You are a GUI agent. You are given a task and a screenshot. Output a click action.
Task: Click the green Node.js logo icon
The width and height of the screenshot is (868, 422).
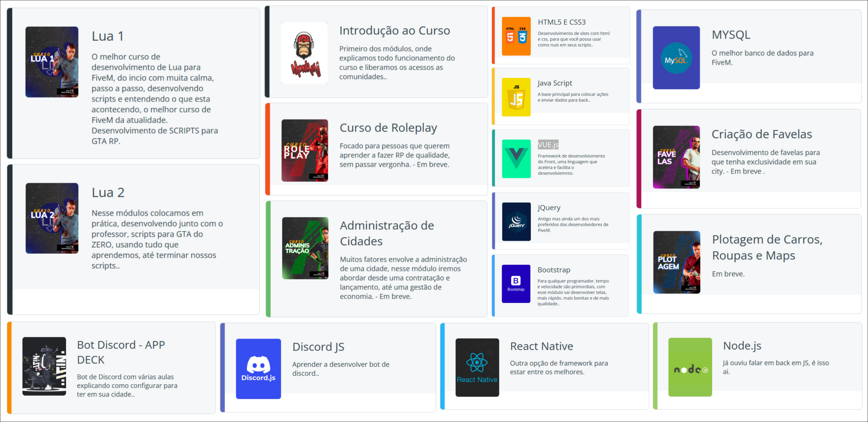[690, 367]
